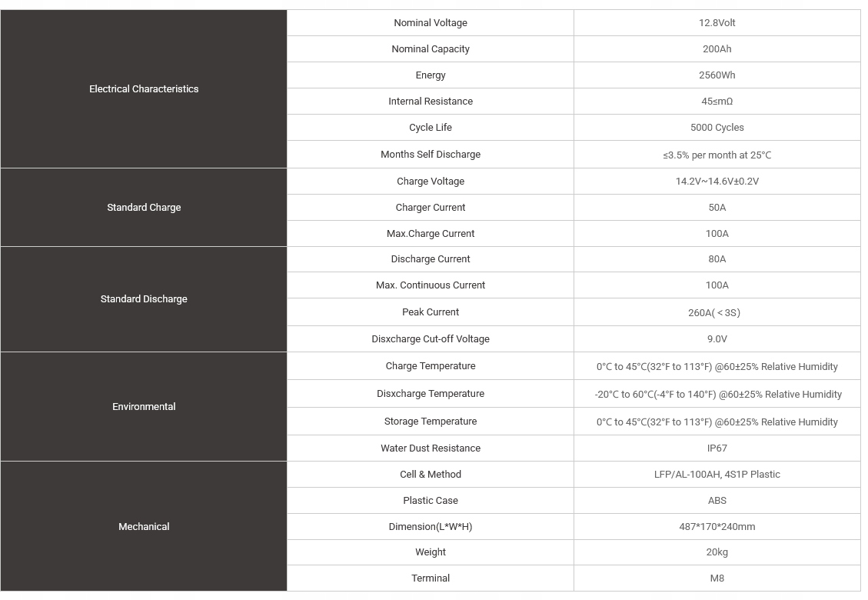Click the LFP/AL-100AH, 4S1P Plastic cell
The height and width of the screenshot is (600, 868).
(x=717, y=475)
